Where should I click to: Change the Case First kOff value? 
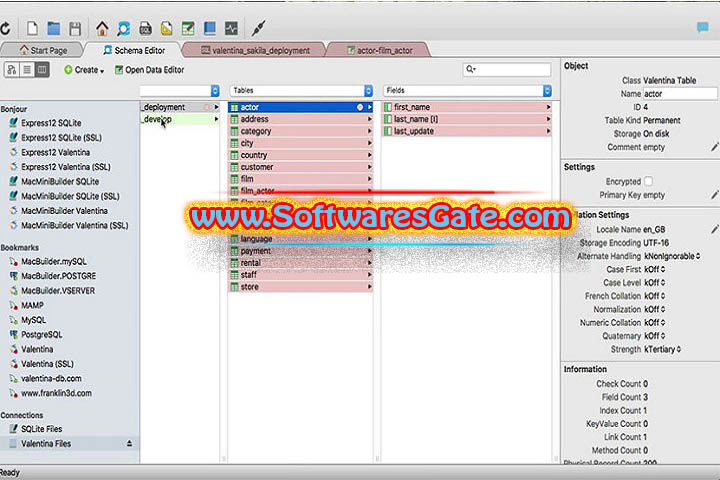(655, 269)
